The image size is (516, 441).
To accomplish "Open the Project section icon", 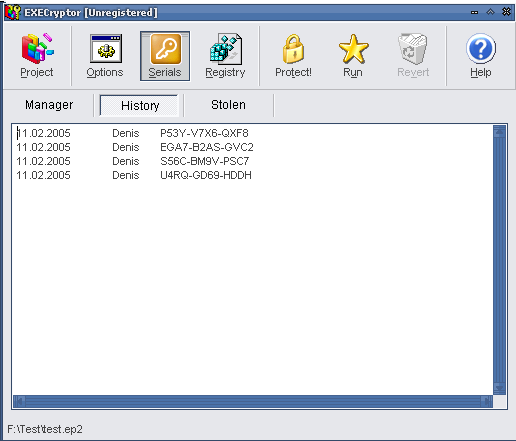I will (37, 49).
